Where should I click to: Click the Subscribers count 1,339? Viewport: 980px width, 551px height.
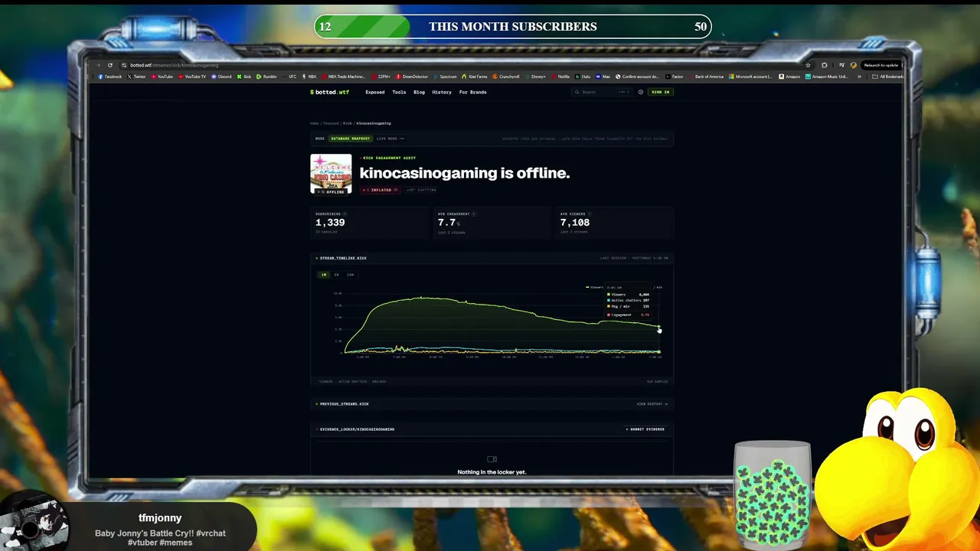pyautogui.click(x=330, y=223)
